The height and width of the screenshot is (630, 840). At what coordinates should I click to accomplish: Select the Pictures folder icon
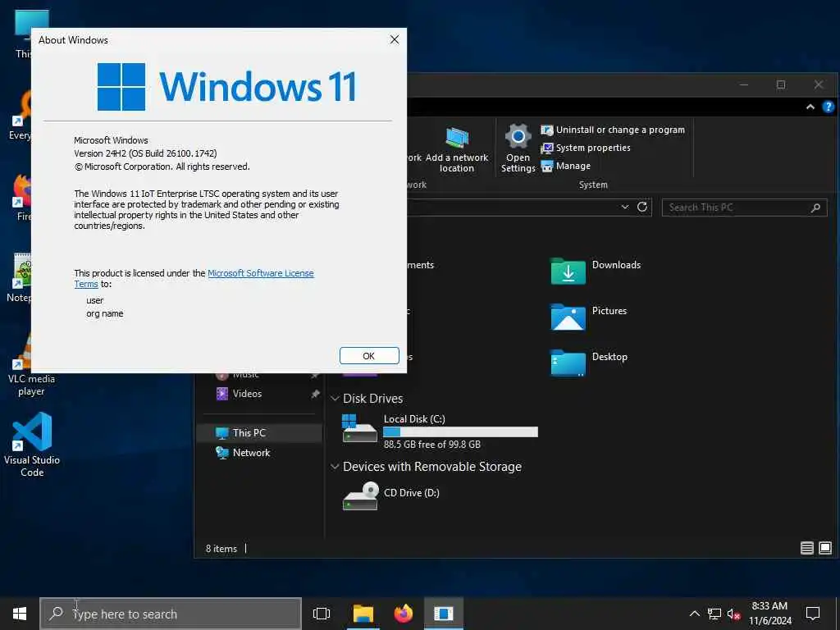[x=568, y=317]
